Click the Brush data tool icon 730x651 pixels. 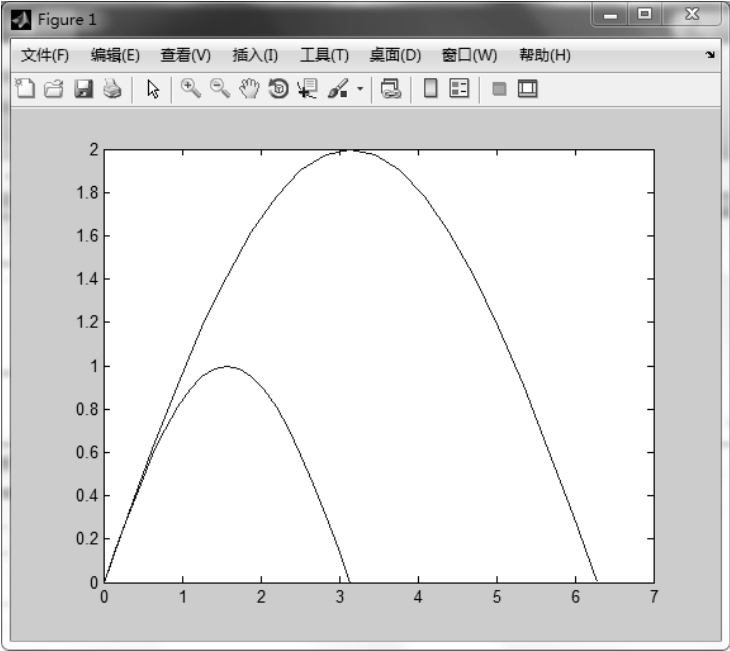click(x=337, y=90)
